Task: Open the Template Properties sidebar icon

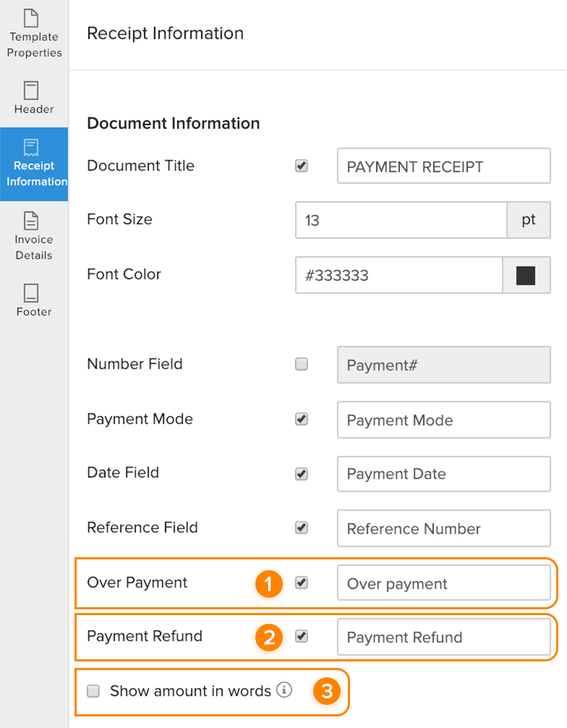Action: point(31,18)
